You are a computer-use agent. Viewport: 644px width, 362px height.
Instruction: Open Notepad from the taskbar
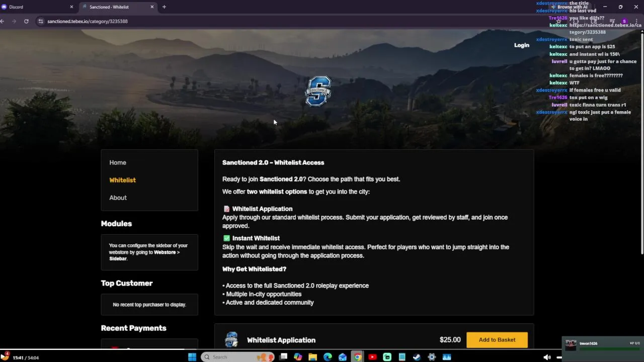click(402, 357)
